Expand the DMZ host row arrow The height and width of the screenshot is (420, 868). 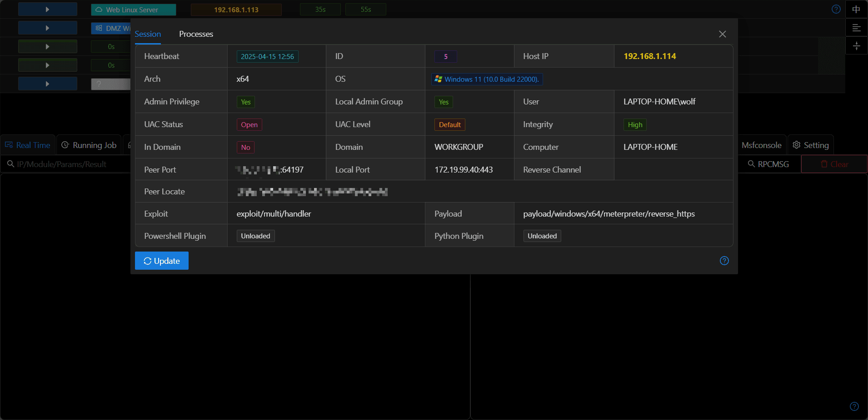(48, 28)
